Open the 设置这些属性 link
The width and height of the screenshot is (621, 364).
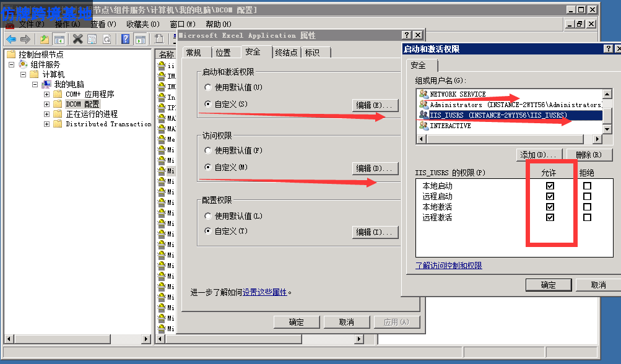tap(264, 292)
